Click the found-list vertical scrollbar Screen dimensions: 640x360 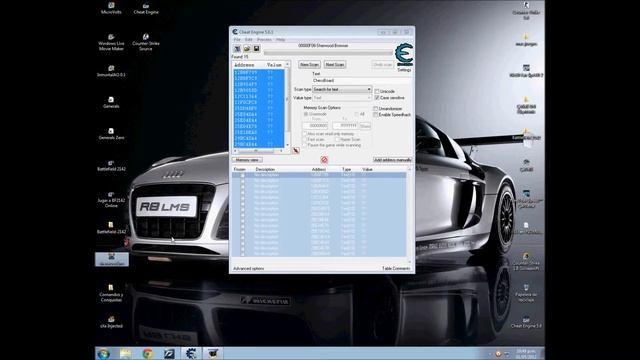click(287, 104)
